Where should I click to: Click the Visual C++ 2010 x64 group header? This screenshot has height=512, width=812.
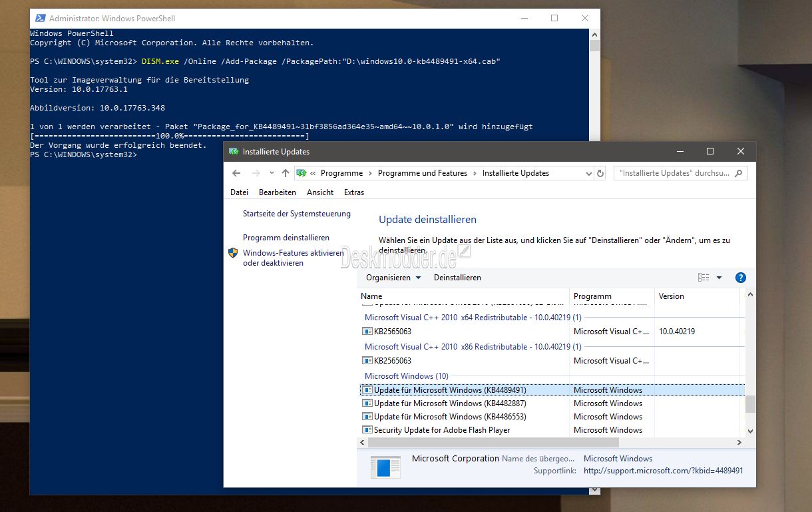[x=473, y=318]
